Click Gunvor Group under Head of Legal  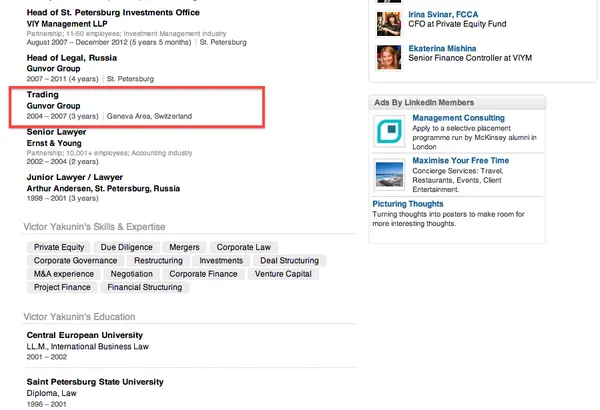[53, 69]
